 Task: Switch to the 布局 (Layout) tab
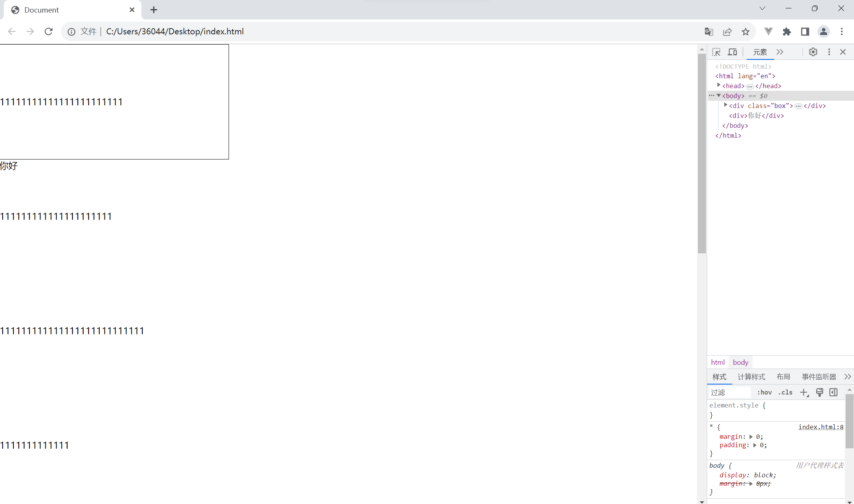pyautogui.click(x=783, y=377)
